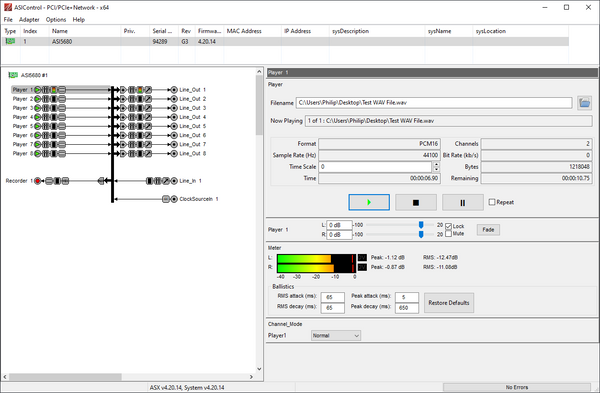Viewport: 600px width, 393px height.
Task: Click into the Filename path field
Action: [x=434, y=103]
